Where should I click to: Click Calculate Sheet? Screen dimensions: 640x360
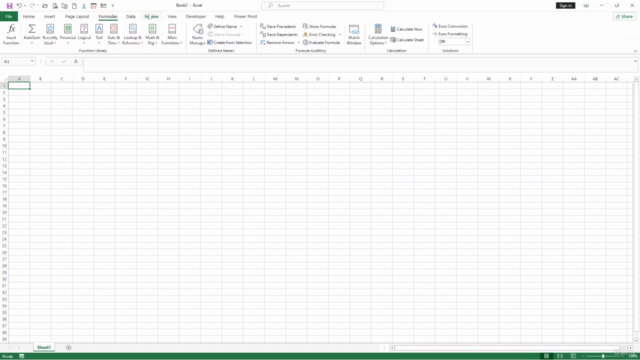coord(407,40)
